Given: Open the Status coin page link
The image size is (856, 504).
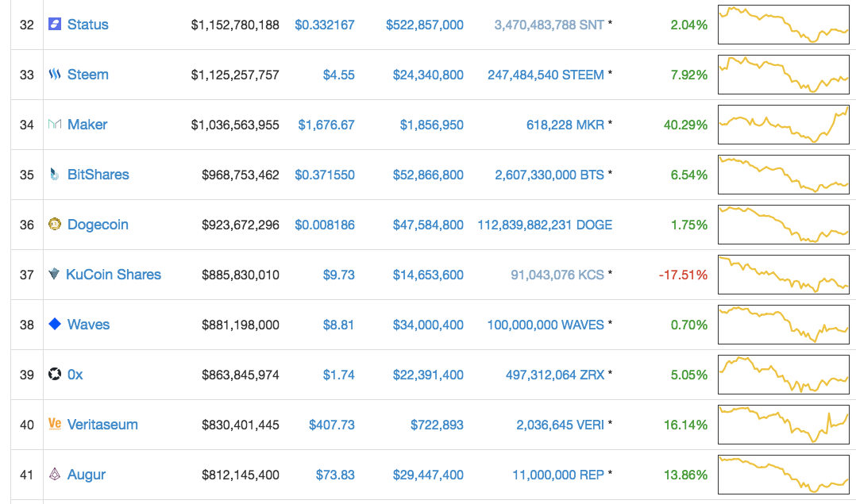Looking at the screenshot, I should point(88,25).
